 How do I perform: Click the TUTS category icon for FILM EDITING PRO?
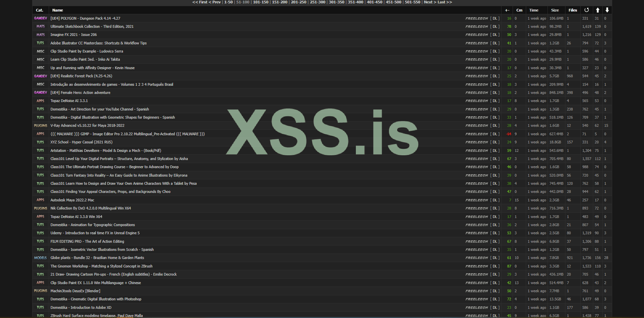[41, 241]
